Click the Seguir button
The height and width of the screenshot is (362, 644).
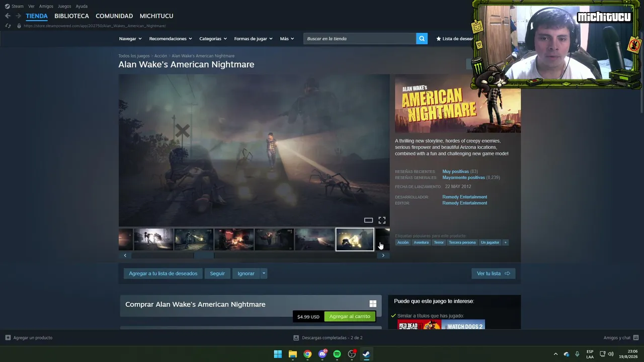(217, 274)
